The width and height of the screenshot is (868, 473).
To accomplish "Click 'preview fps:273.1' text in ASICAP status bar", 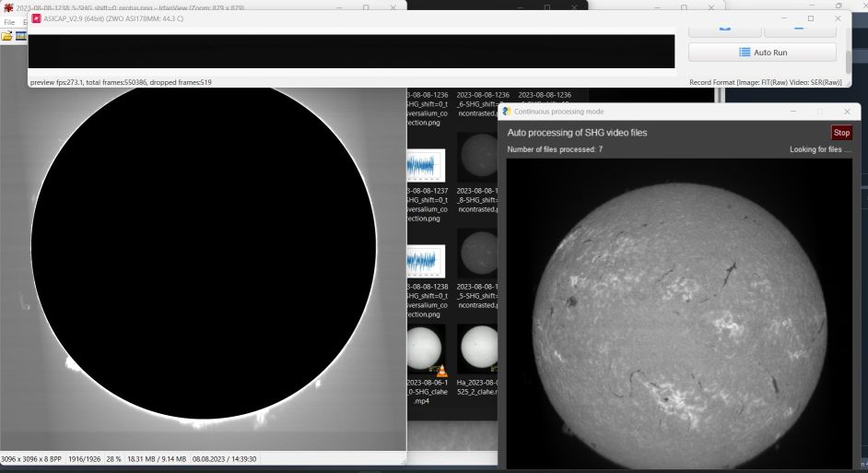I will click(57, 82).
